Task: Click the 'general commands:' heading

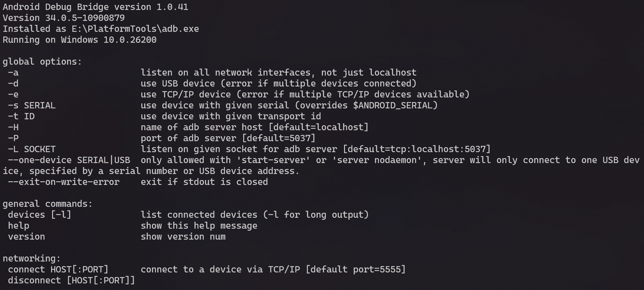Action: (47, 204)
